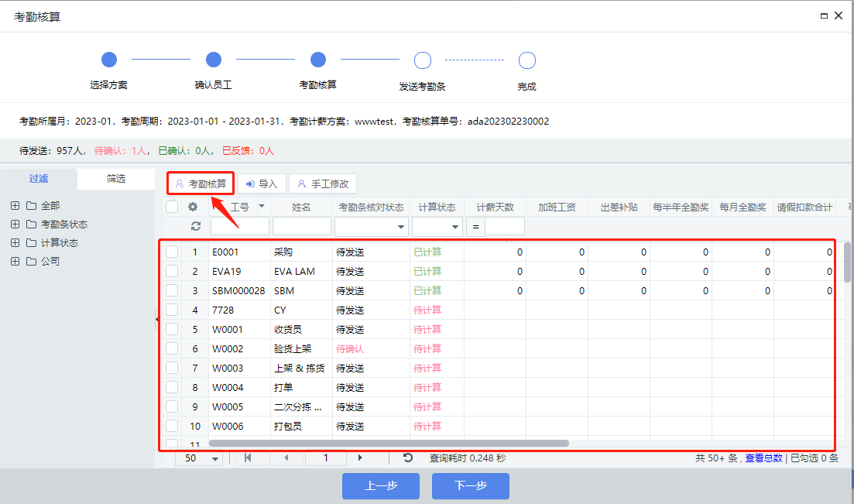This screenshot has width=854, height=504.
Task: Check the row for W0003
Action: [x=172, y=368]
